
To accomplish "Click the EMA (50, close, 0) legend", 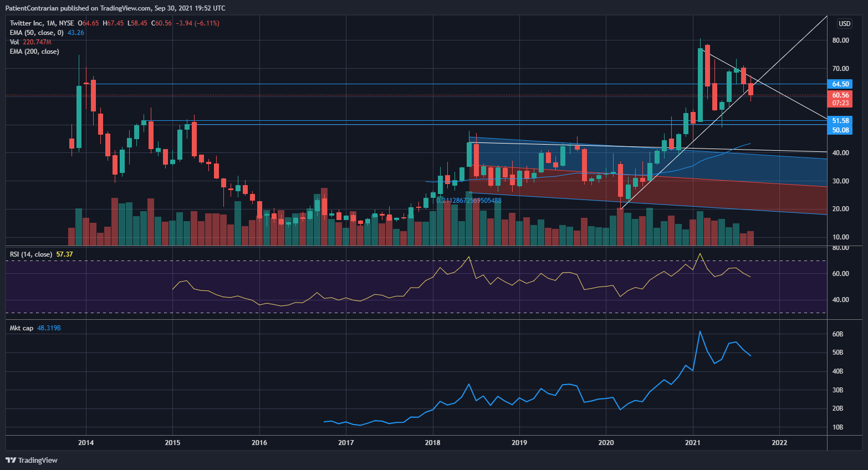I will click(x=37, y=33).
